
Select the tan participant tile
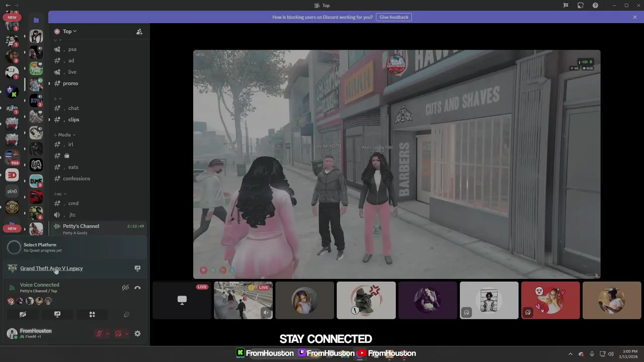tap(612, 300)
